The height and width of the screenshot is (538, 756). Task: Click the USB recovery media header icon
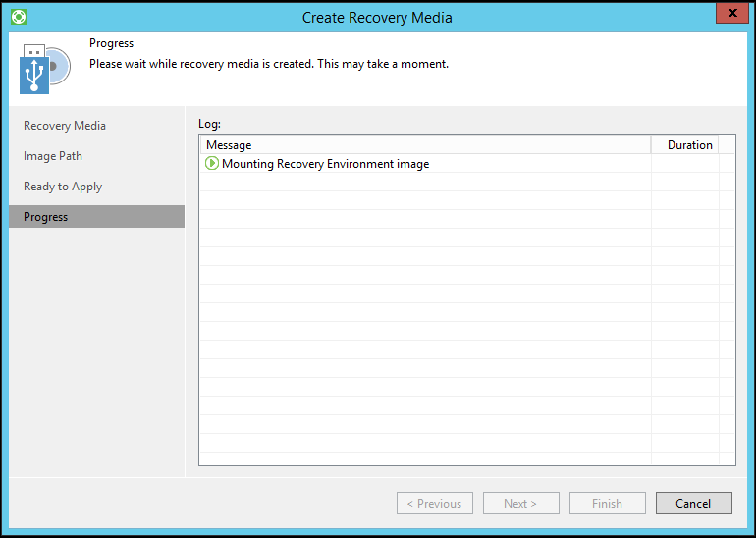click(x=43, y=69)
